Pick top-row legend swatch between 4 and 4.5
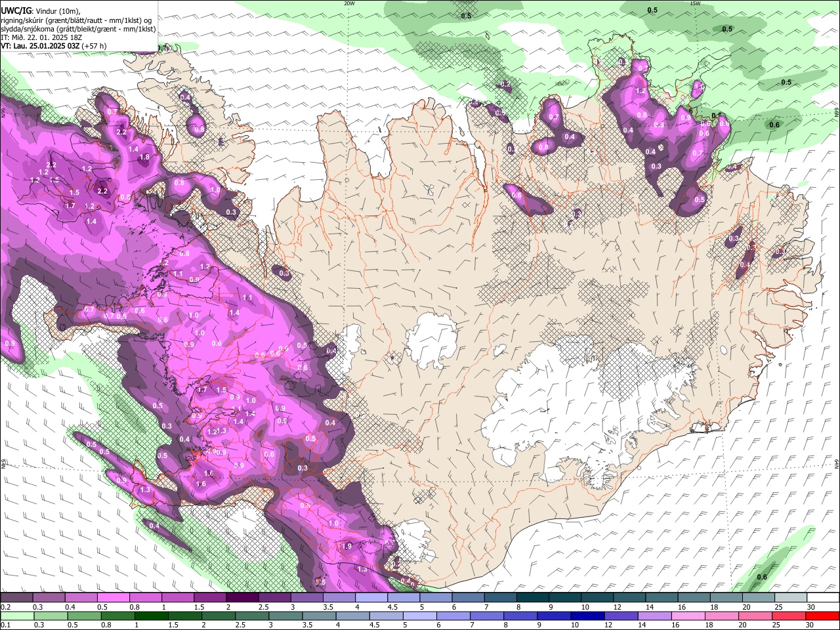 pyautogui.click(x=371, y=598)
